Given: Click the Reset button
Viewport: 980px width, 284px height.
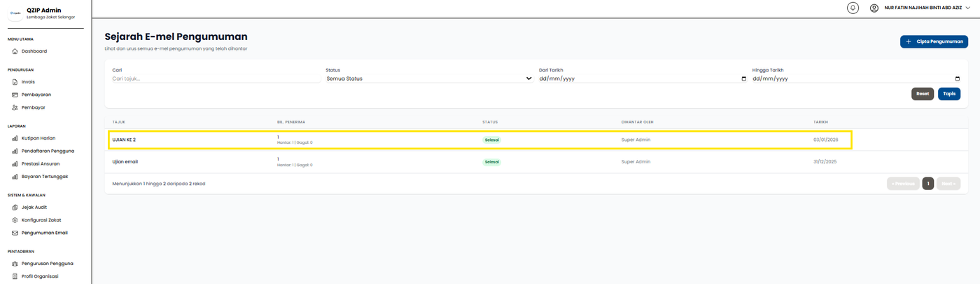Looking at the screenshot, I should coord(922,94).
